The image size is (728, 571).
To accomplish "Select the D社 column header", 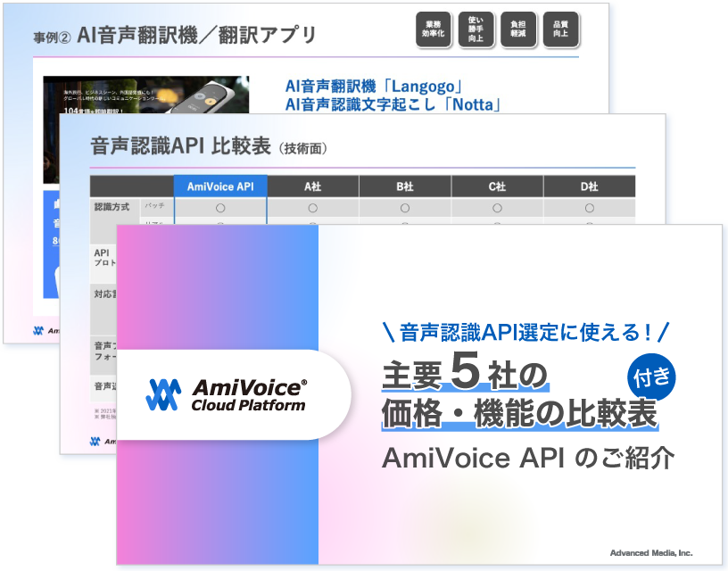I will click(x=589, y=186).
